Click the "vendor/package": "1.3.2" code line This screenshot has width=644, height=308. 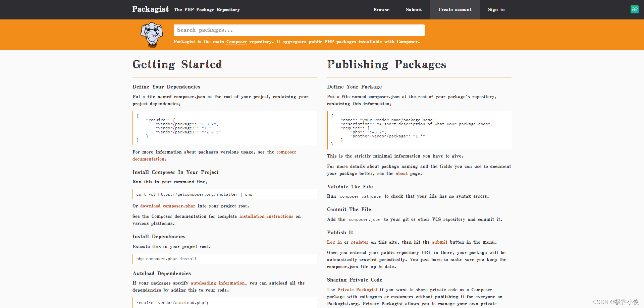pos(187,124)
